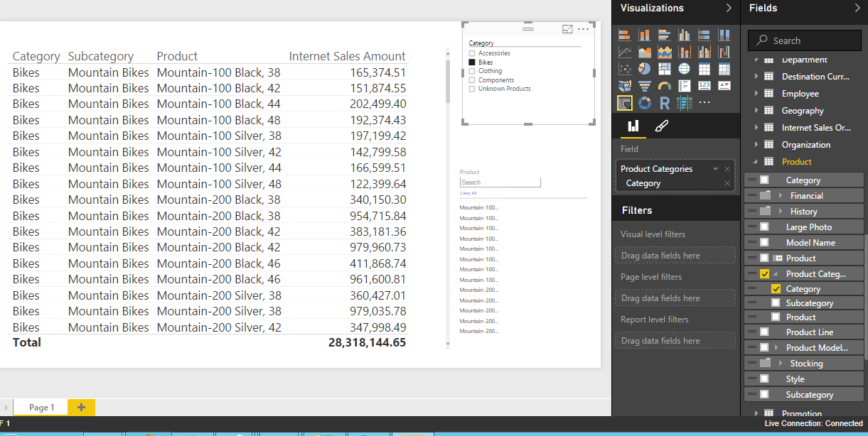Image resolution: width=868 pixels, height=436 pixels.
Task: Choose the Table visualization icon
Action: click(x=704, y=69)
